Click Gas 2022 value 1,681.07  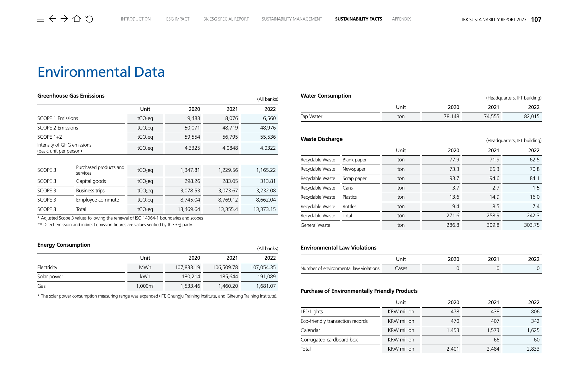266,286
